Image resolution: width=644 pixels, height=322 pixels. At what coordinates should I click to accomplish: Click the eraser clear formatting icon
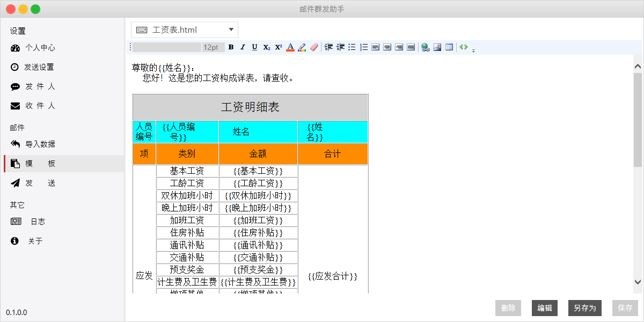click(x=314, y=47)
